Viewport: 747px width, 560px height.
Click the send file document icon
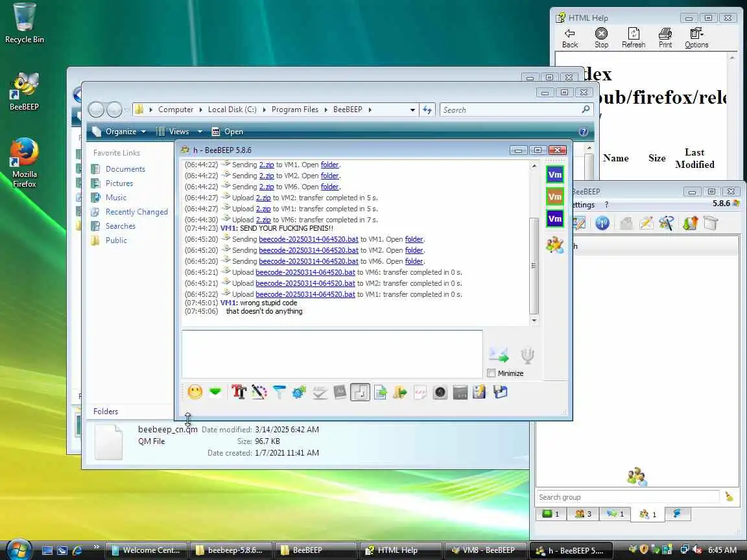pyautogui.click(x=380, y=392)
